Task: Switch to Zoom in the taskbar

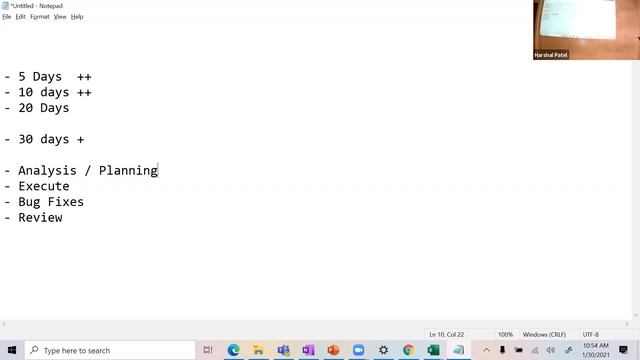Action: point(358,350)
